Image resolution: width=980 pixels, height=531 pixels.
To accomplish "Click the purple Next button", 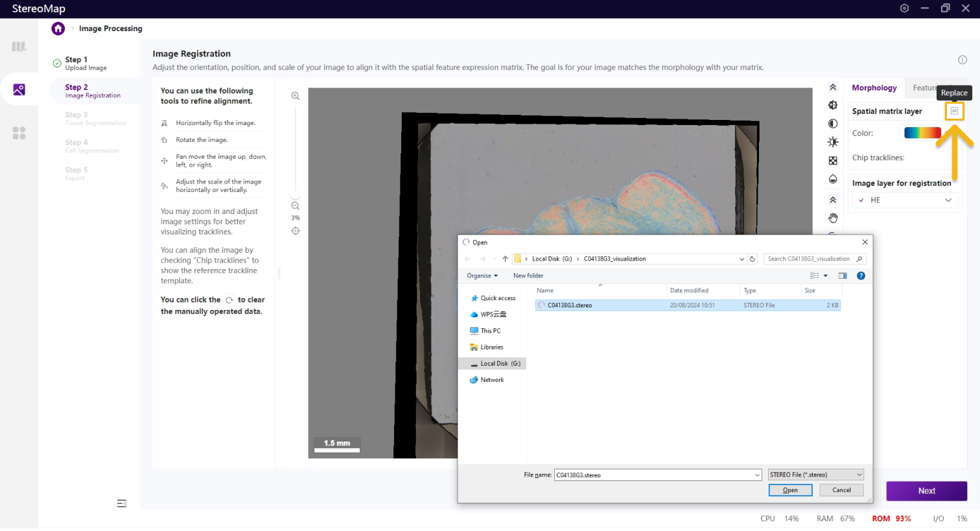I will [x=926, y=491].
